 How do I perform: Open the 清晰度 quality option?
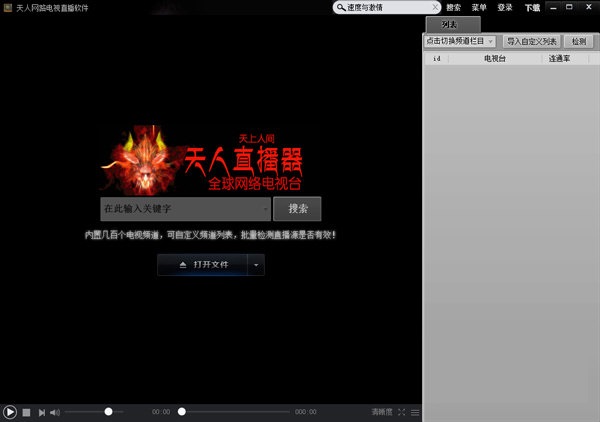pos(382,412)
